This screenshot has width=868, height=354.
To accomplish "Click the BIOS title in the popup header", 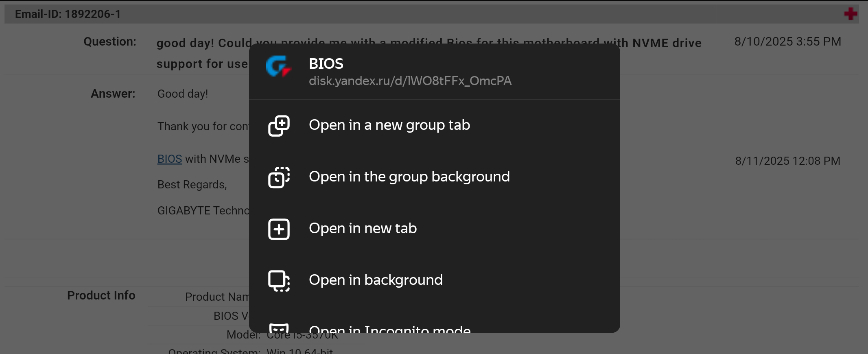I will [x=326, y=63].
